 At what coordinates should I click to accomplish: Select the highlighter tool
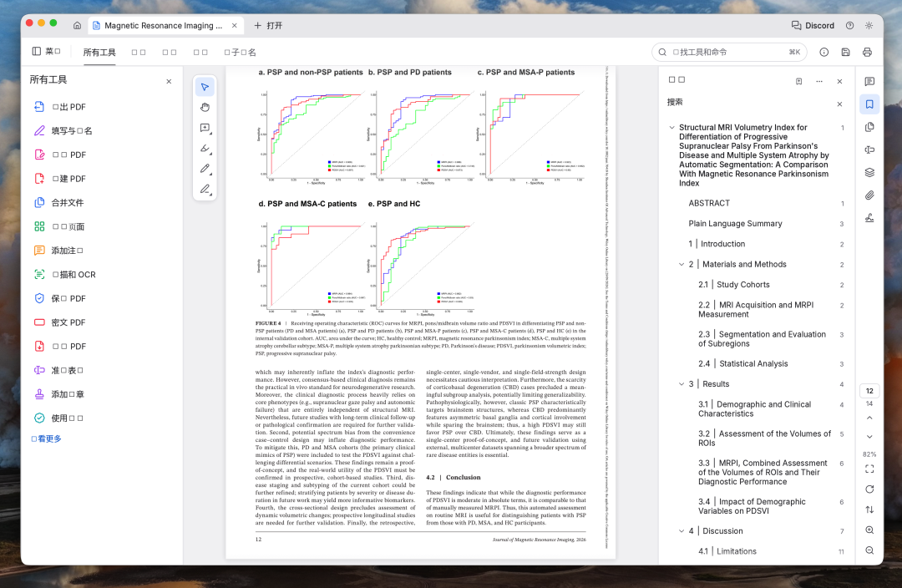click(205, 149)
